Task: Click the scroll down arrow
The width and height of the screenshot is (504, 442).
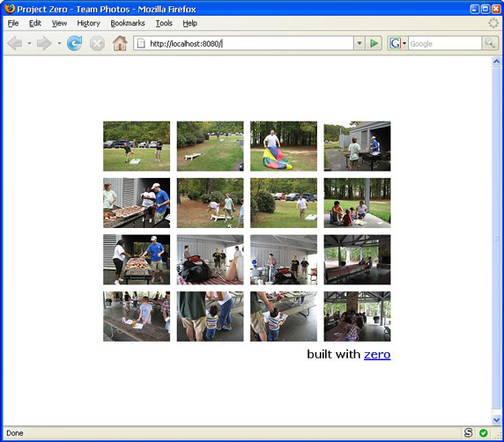Action: (x=497, y=419)
